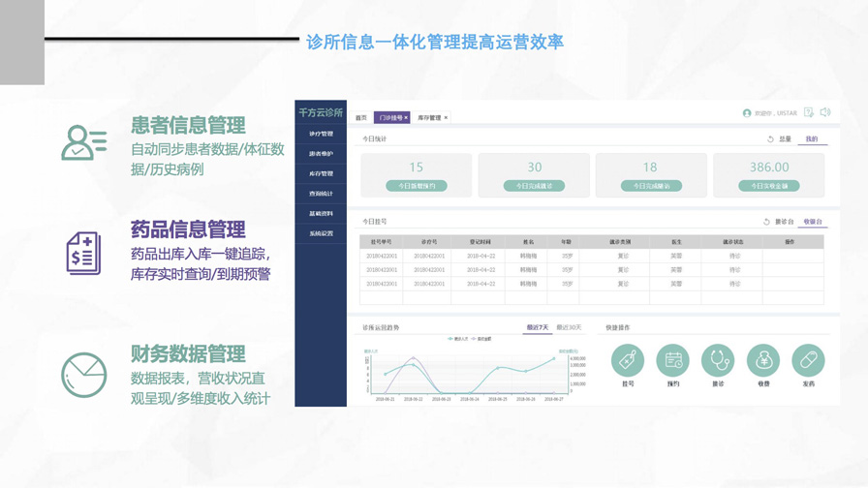
Task: Close the 库存管理 tab
Action: (x=446, y=118)
